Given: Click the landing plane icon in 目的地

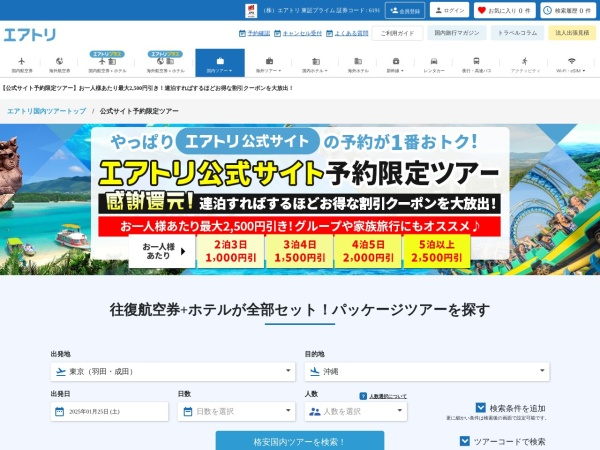Looking at the screenshot, I should 315,372.
